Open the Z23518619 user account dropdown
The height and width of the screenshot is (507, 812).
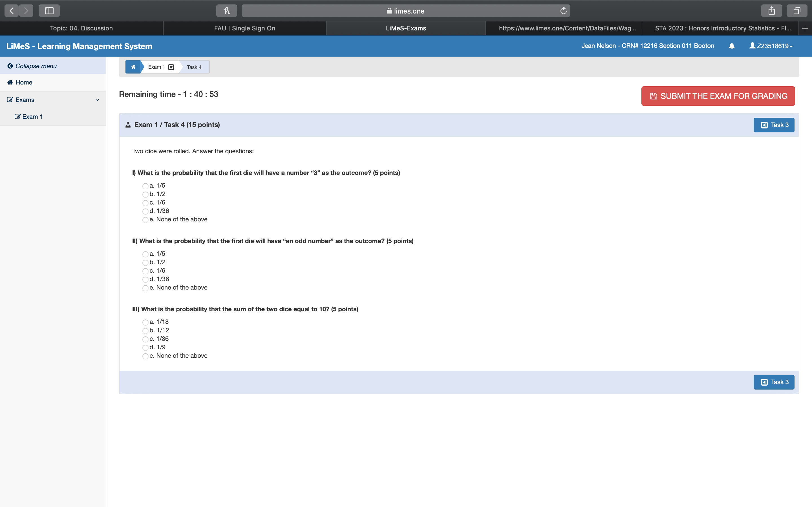tap(771, 46)
